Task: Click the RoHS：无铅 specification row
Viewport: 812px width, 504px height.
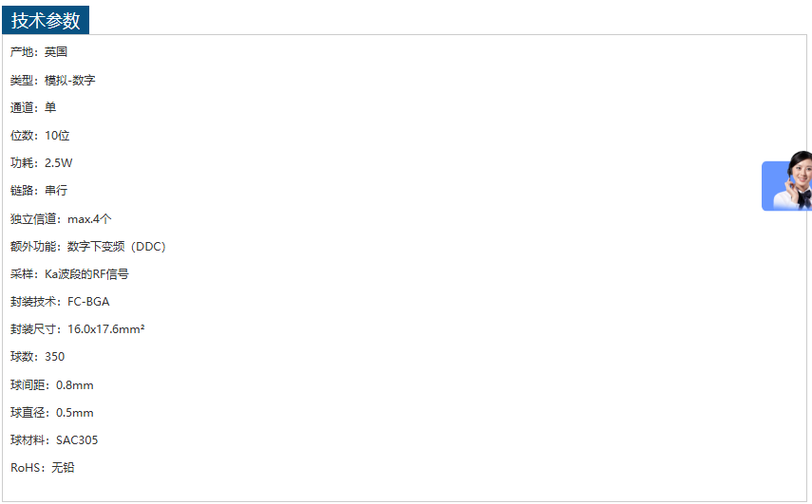Action: (42, 468)
